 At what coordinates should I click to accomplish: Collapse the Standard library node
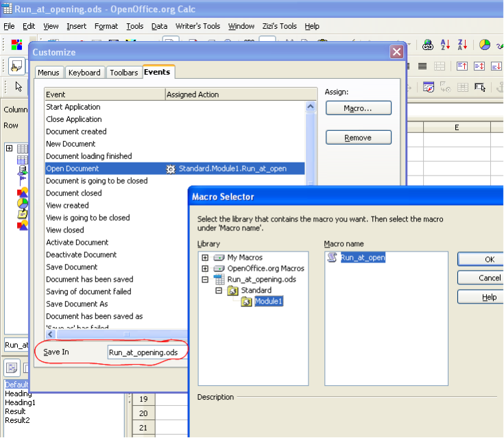219,291
